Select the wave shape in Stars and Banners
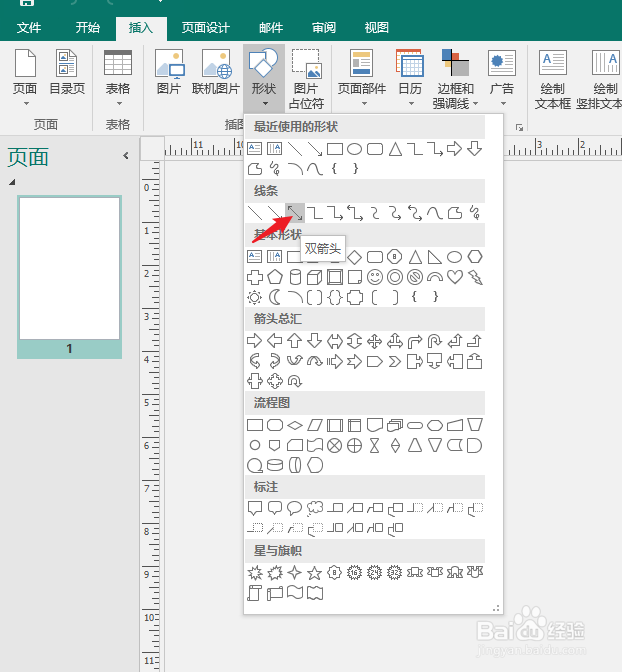The image size is (622, 672). (295, 593)
